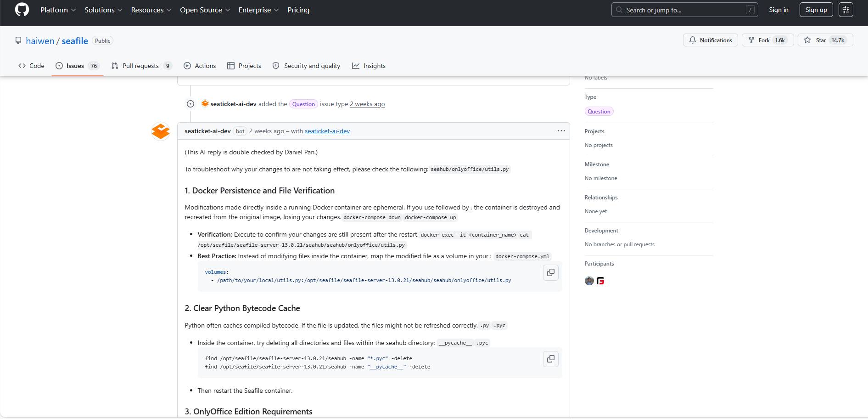Screen dimensions: 868x419
Task: Click the issue-type circle icon in the timeline
Action: pos(190,104)
